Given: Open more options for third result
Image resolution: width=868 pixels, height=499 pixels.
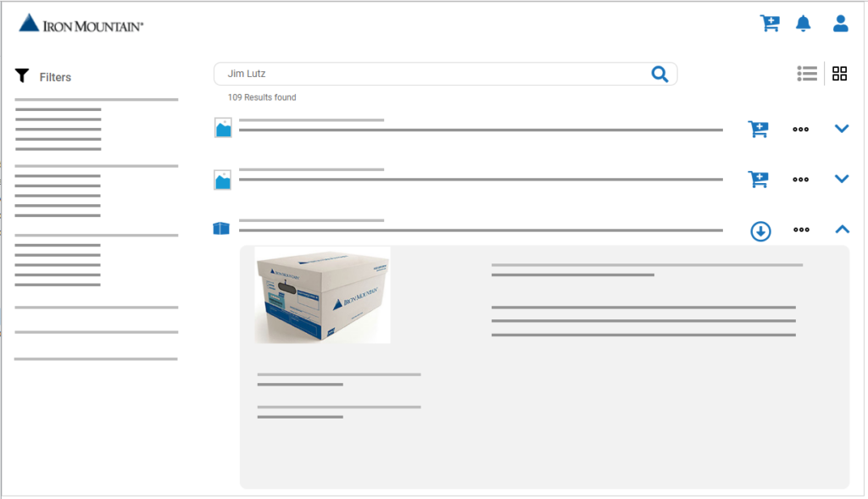Looking at the screenshot, I should (x=800, y=230).
